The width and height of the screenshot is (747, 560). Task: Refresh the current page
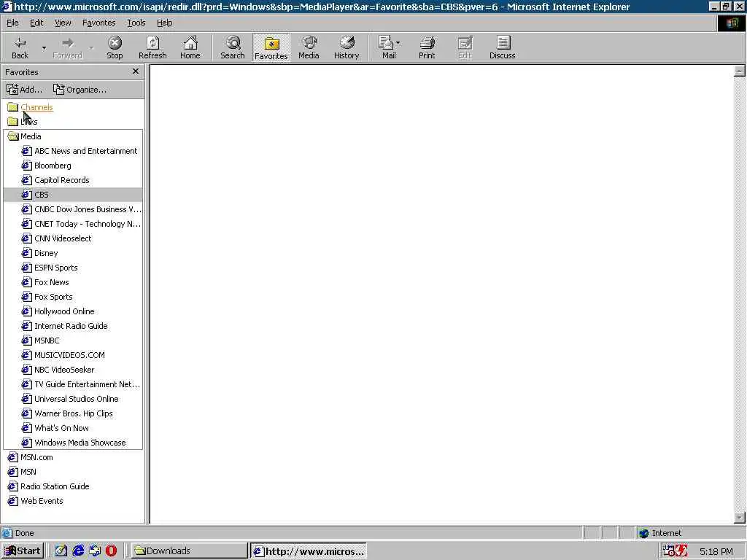pyautogui.click(x=152, y=47)
